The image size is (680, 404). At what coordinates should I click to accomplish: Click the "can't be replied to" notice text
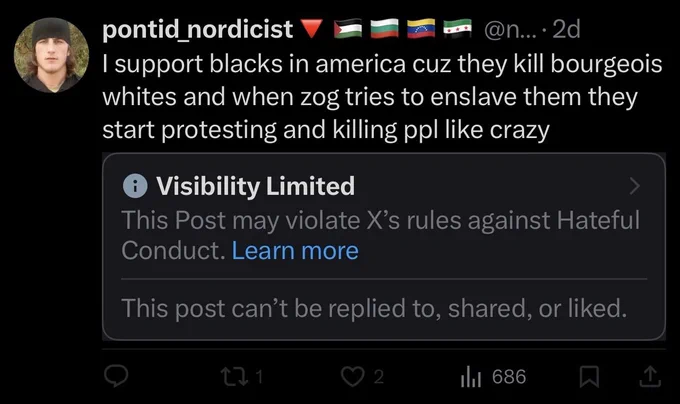point(374,308)
